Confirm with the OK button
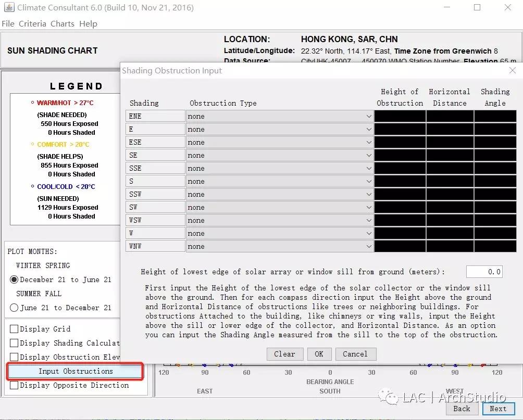This screenshot has height=420, width=523. [319, 354]
